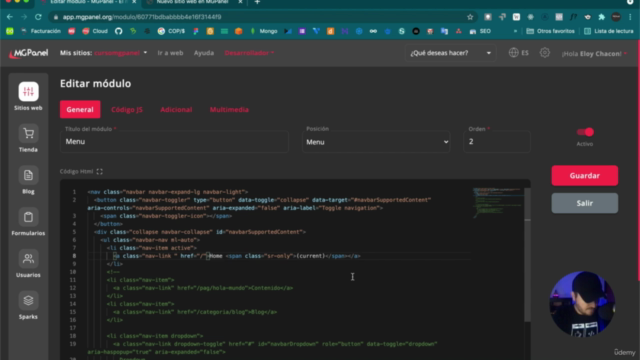Screen dimensions: 640x360
Task: Expand HTML code editor to fullscreen
Action: [100, 171]
